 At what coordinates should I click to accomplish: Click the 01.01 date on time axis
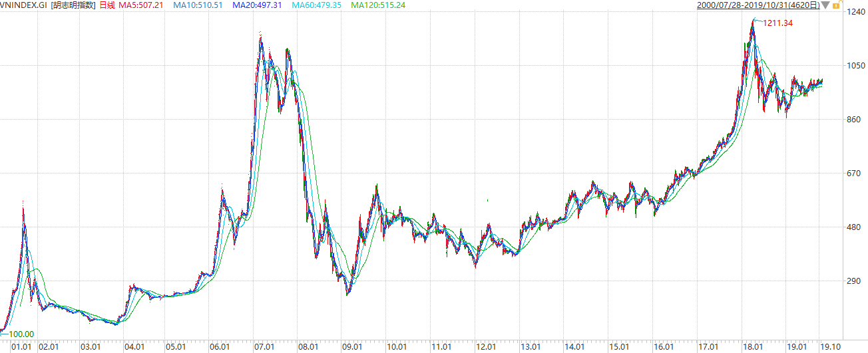pos(22,347)
